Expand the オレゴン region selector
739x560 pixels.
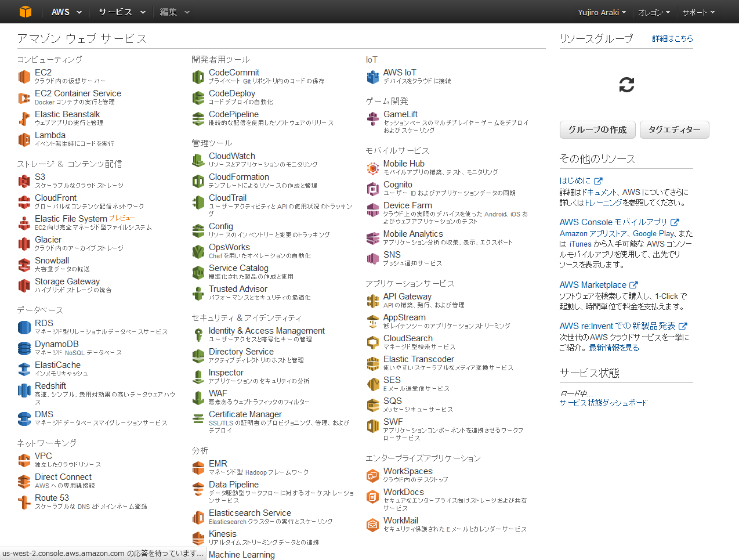pos(654,12)
